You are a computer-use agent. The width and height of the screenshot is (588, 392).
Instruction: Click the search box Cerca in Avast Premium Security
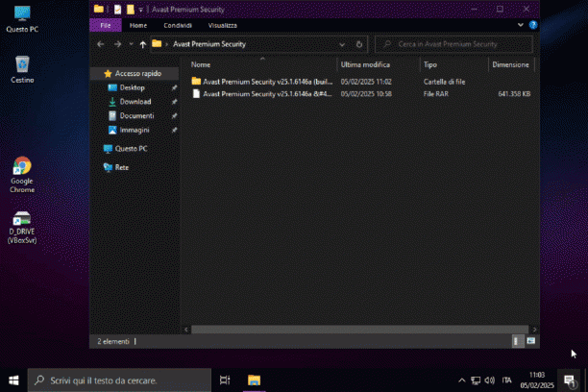click(x=453, y=44)
